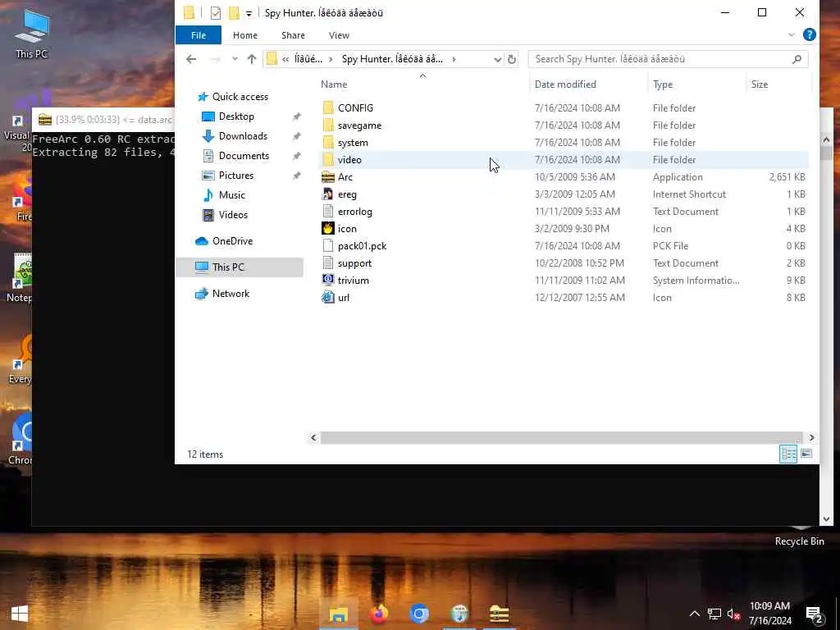Click the 12 items status text
This screenshot has width=840, height=630.
click(205, 454)
